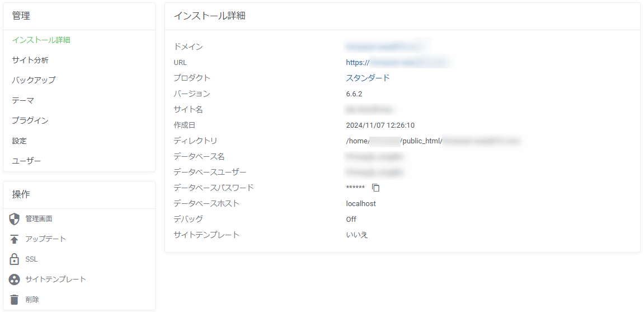The width and height of the screenshot is (644, 312).
Task: Click the データベースユーザー field label
Action: click(x=210, y=172)
